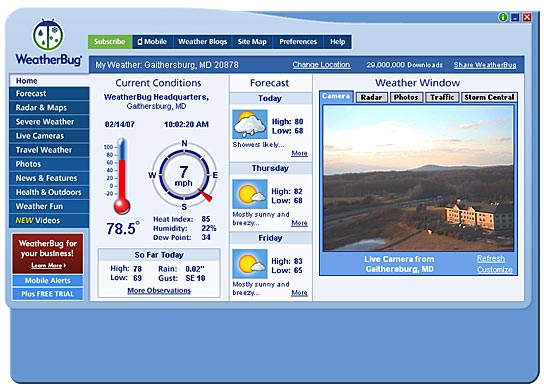Go to Forecast in the sidebar
This screenshot has width=544, height=390.
pos(49,94)
